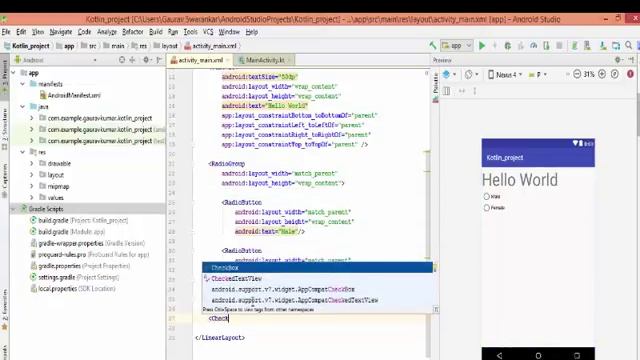The image size is (640, 360).
Task: Collapse the app module tree node
Action: tap(13, 73)
